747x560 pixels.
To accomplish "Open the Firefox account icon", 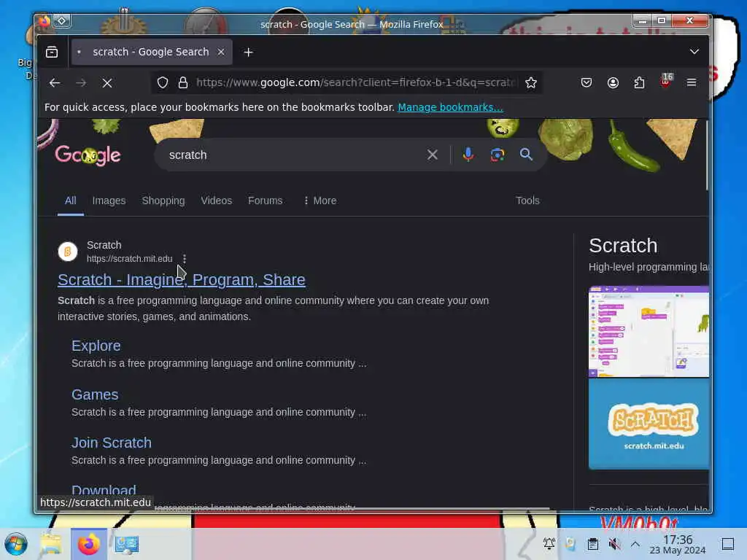I will coord(613,83).
